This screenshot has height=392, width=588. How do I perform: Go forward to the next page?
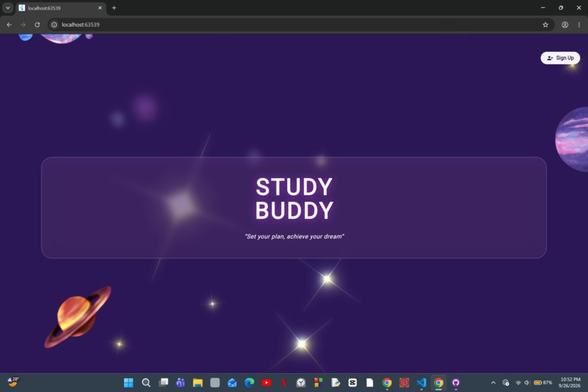tap(23, 25)
